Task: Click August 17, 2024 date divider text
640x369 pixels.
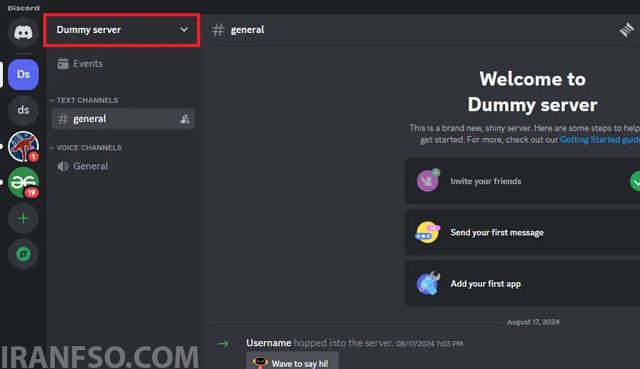Action: pos(533,322)
